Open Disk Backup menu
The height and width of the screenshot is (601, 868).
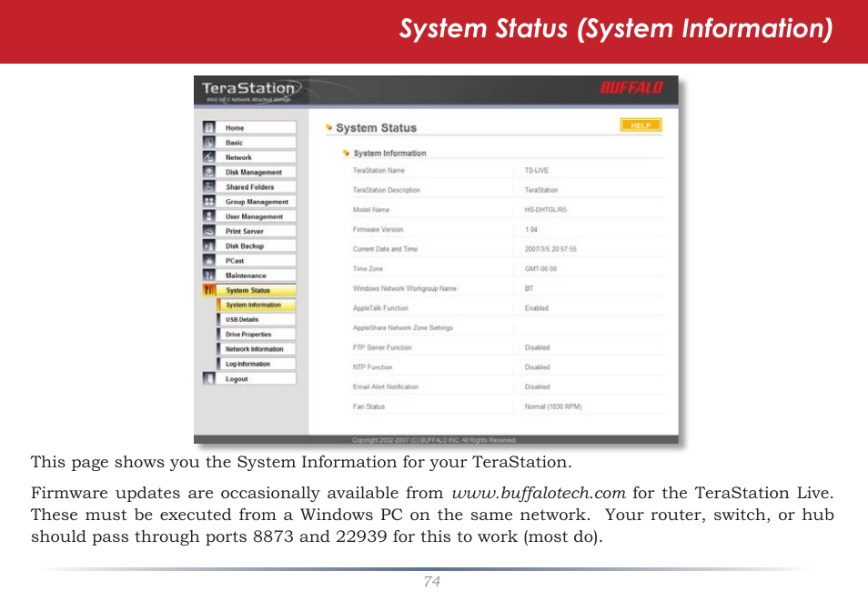(x=256, y=245)
